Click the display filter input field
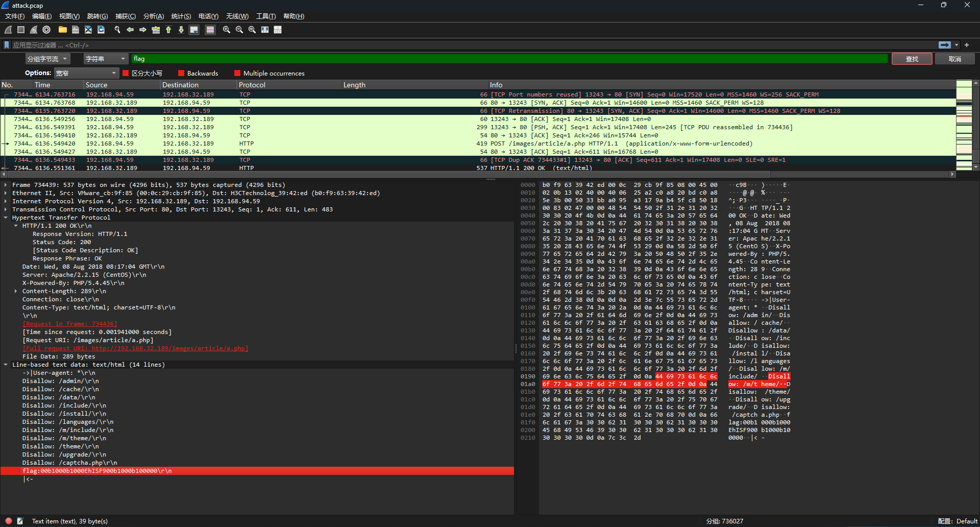Image resolution: width=980 pixels, height=527 pixels. coord(475,45)
